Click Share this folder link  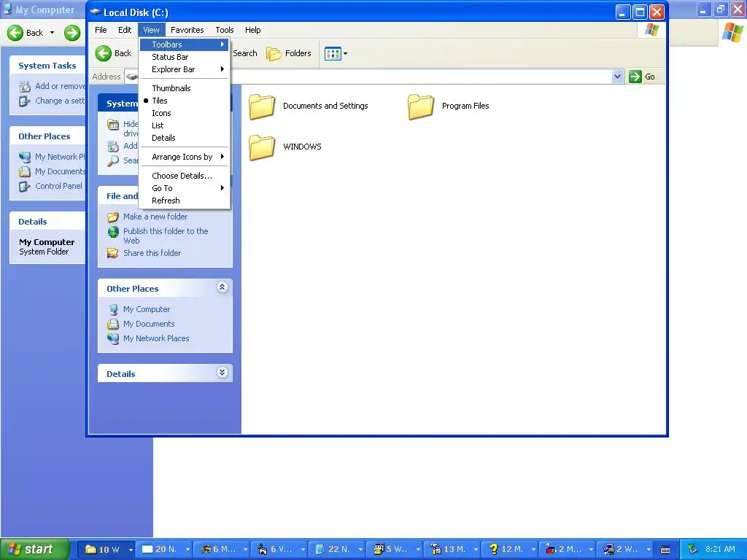pyautogui.click(x=152, y=253)
